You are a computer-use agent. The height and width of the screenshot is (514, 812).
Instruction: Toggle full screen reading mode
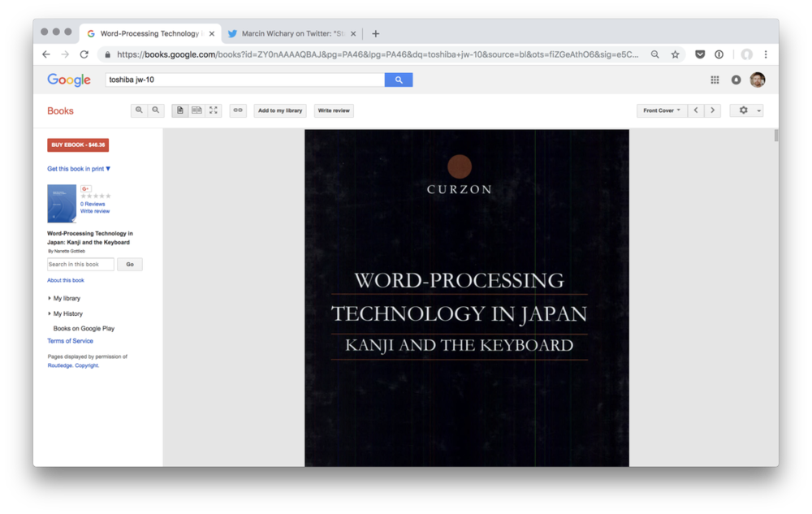click(214, 110)
